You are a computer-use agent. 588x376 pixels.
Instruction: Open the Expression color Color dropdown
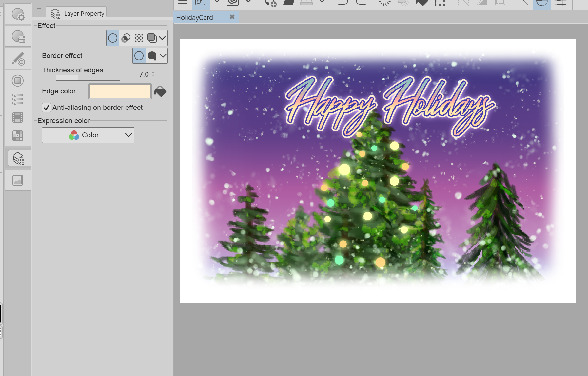(x=88, y=135)
